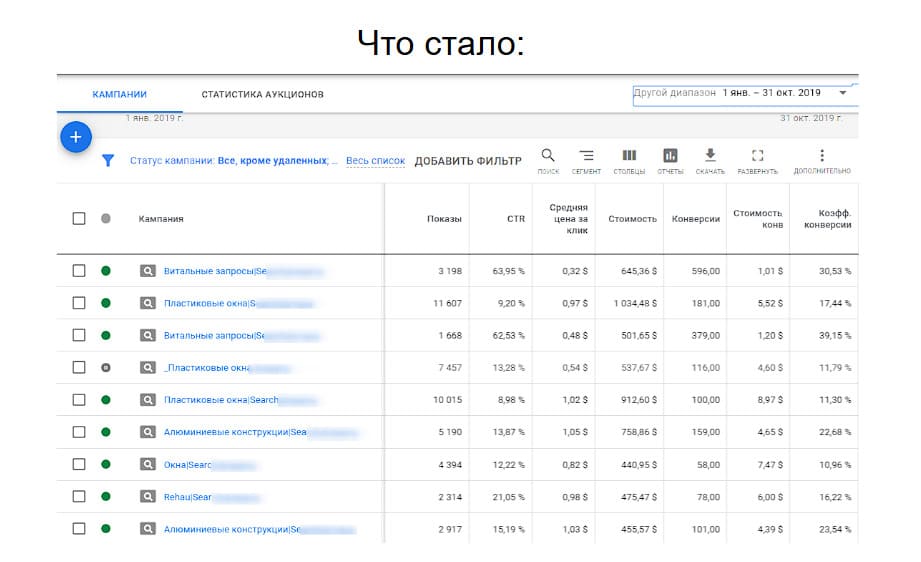Screen dimensions: 921x562
Task: Click search-type icon in 5 190 impressions row
Action: (x=147, y=432)
